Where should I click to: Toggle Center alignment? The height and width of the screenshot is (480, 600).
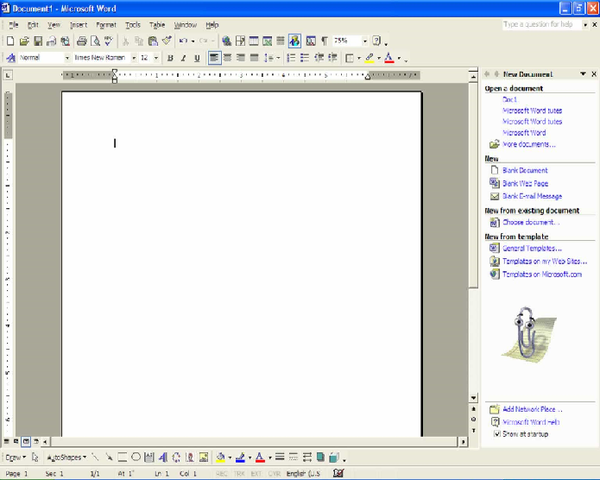[228, 58]
